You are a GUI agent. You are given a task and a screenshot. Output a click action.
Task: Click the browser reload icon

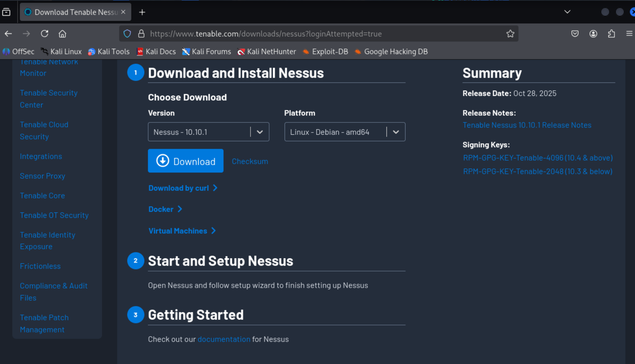44,34
